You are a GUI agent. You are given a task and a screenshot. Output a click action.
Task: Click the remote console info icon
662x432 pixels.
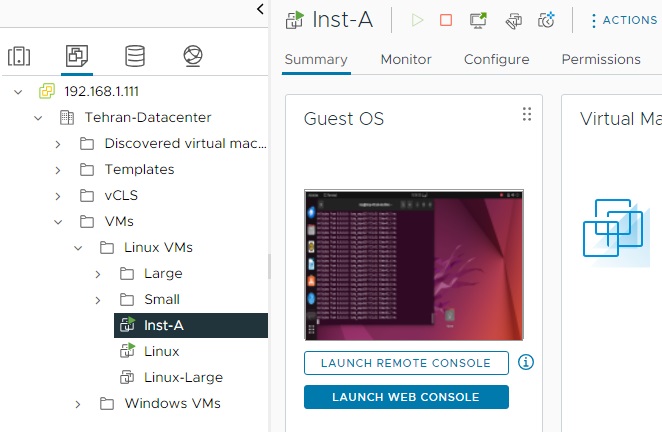pyautogui.click(x=526, y=362)
